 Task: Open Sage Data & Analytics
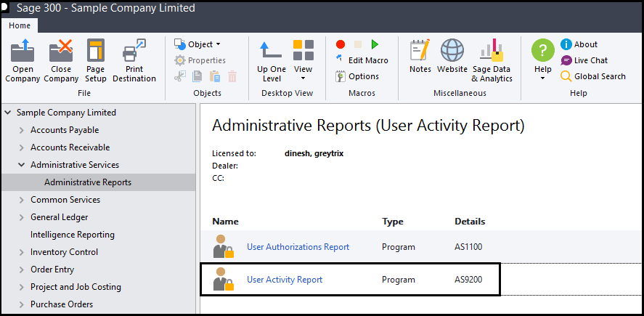[x=492, y=61]
